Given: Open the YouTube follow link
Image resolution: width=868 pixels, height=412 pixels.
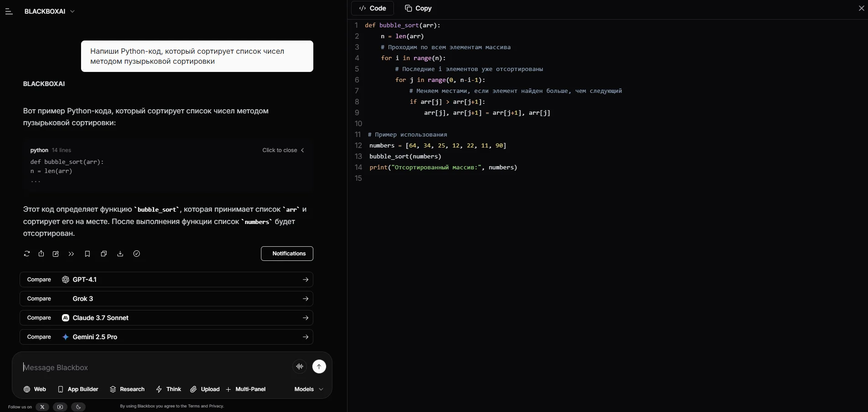Looking at the screenshot, I should tap(60, 407).
